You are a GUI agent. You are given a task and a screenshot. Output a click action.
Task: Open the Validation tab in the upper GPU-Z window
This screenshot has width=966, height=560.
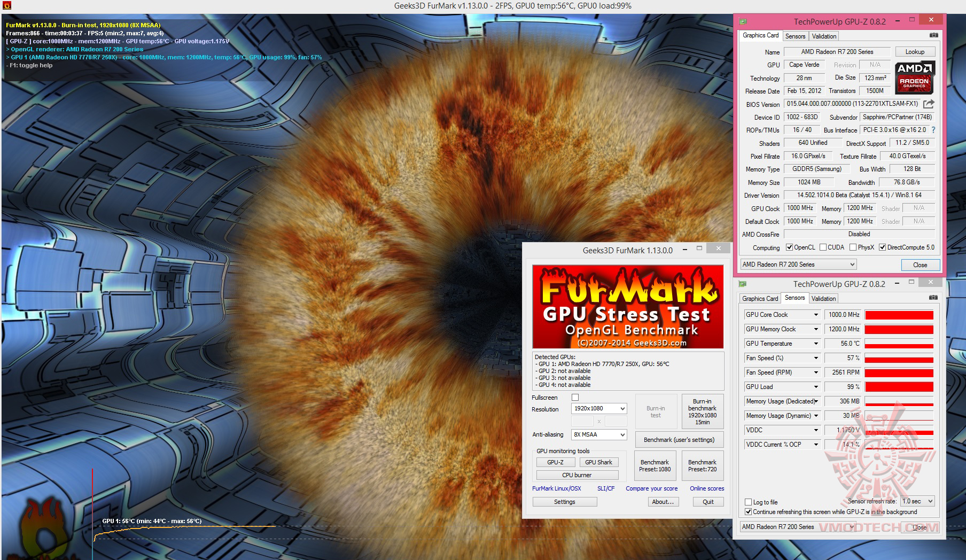[824, 36]
